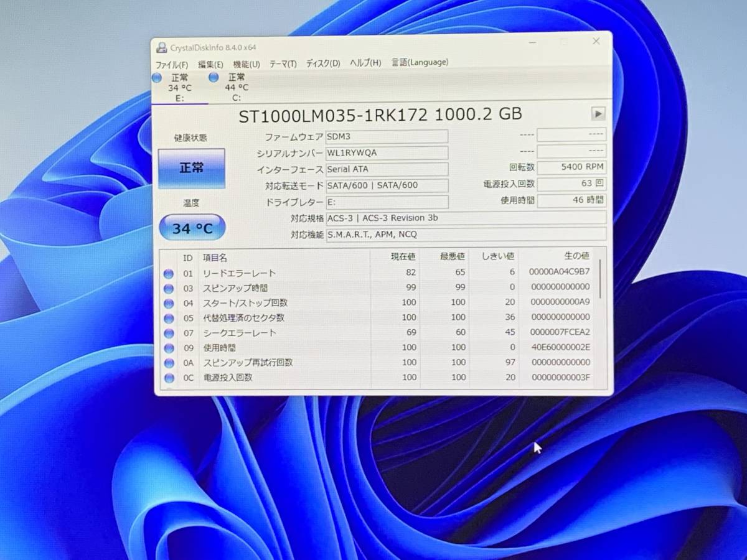Open the 編集(E) menu
This screenshot has width=747, height=560.
210,64
